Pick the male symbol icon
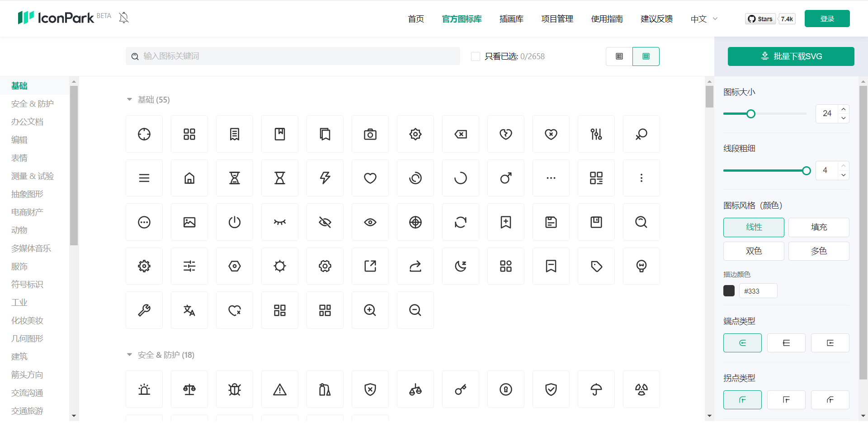 pyautogui.click(x=506, y=178)
